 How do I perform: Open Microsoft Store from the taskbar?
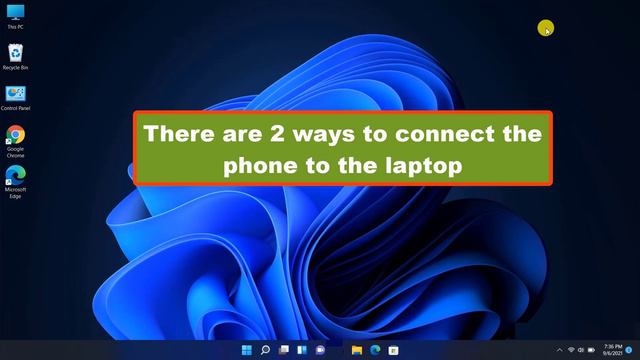393,350
